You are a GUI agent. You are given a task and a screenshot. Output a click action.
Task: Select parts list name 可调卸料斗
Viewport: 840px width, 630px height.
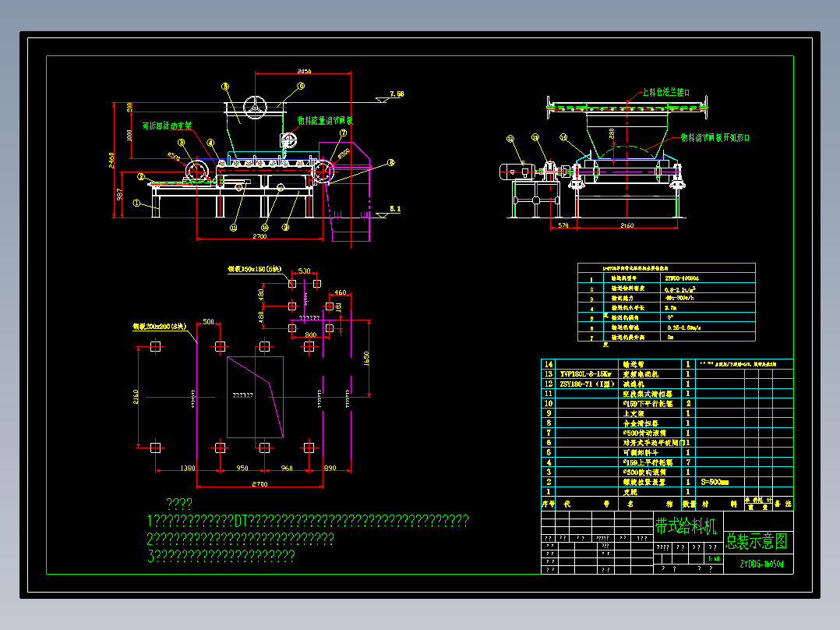[641, 452]
